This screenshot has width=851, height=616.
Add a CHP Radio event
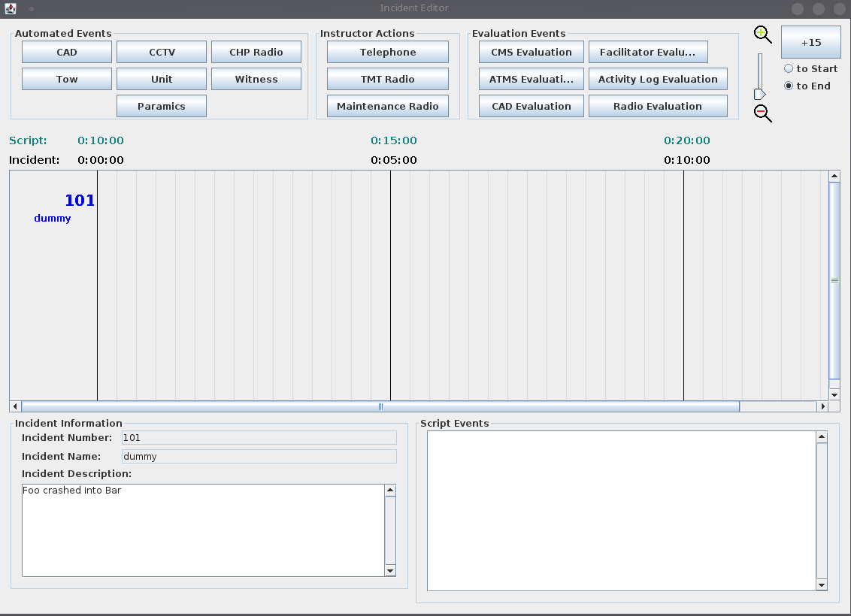pyautogui.click(x=256, y=52)
